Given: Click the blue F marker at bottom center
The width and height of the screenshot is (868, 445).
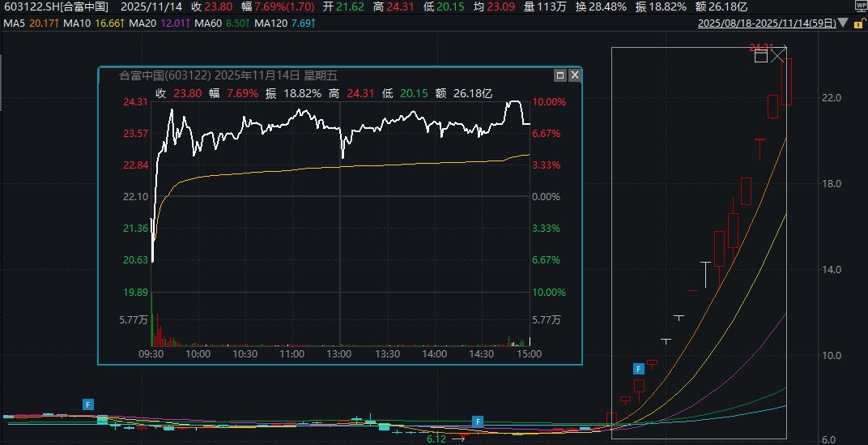Looking at the screenshot, I should point(478,421).
